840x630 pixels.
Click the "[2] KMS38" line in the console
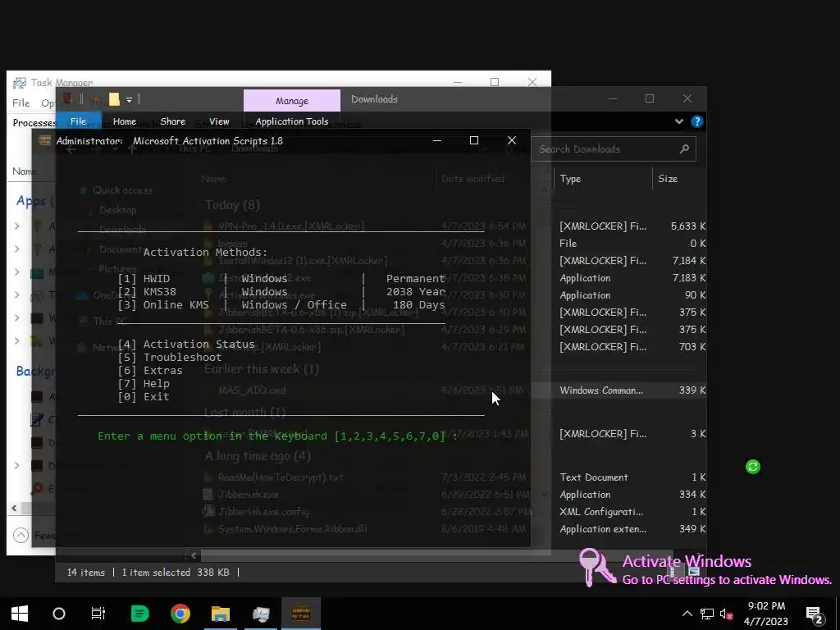coord(281,291)
